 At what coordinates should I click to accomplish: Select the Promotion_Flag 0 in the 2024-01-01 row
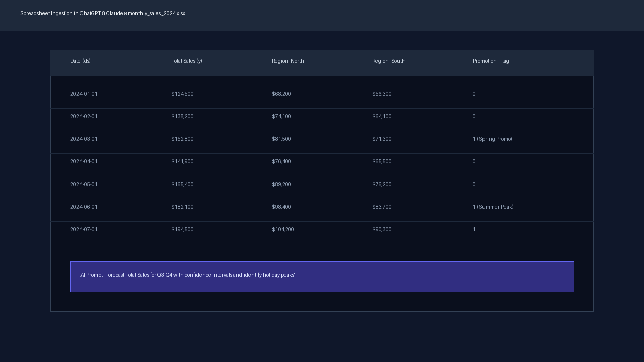[x=474, y=94]
